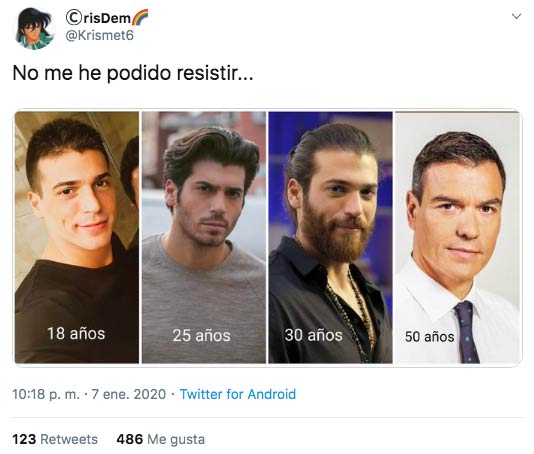Show the 486 Me gusta list

pyautogui.click(x=161, y=439)
